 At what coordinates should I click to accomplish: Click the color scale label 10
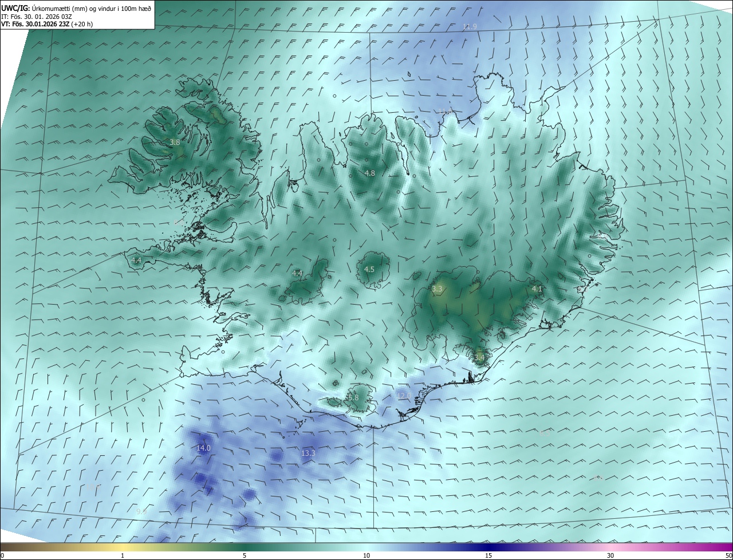pyautogui.click(x=366, y=555)
